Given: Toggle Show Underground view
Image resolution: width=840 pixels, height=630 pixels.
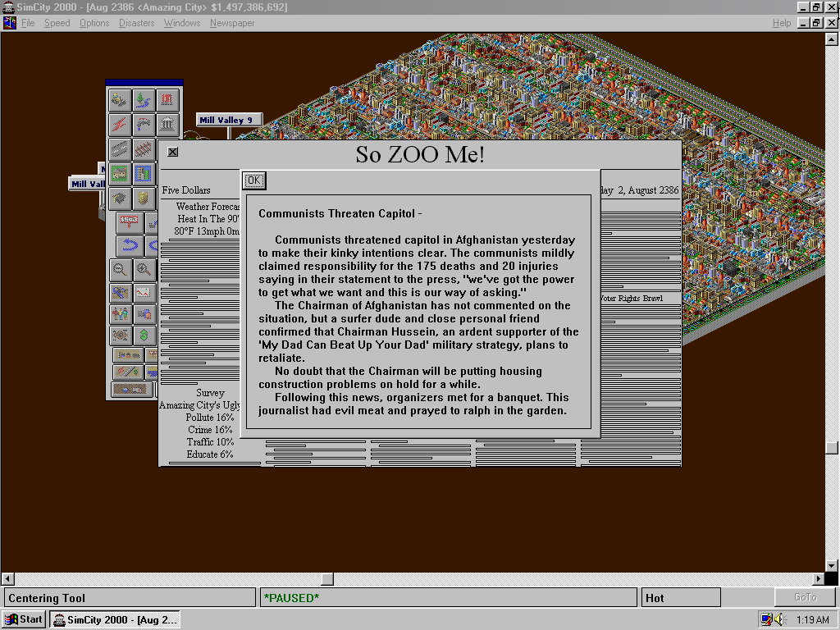Looking at the screenshot, I should point(132,390).
